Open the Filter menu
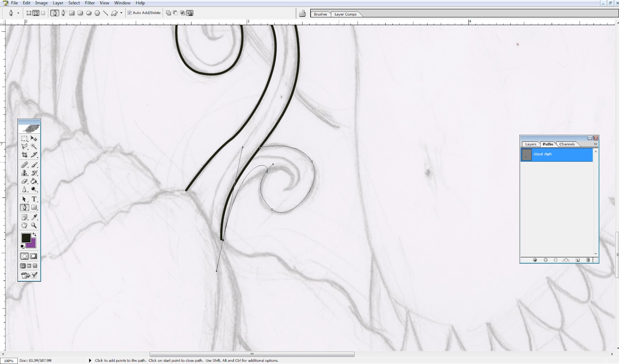This screenshot has width=619, height=364. [x=90, y=3]
